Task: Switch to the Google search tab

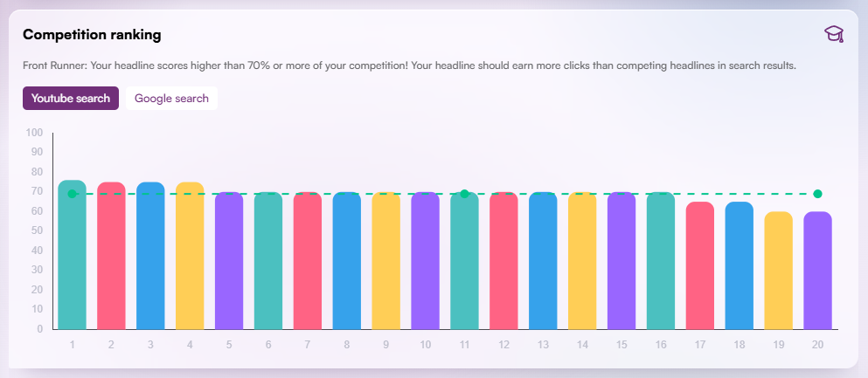Action: tap(171, 99)
